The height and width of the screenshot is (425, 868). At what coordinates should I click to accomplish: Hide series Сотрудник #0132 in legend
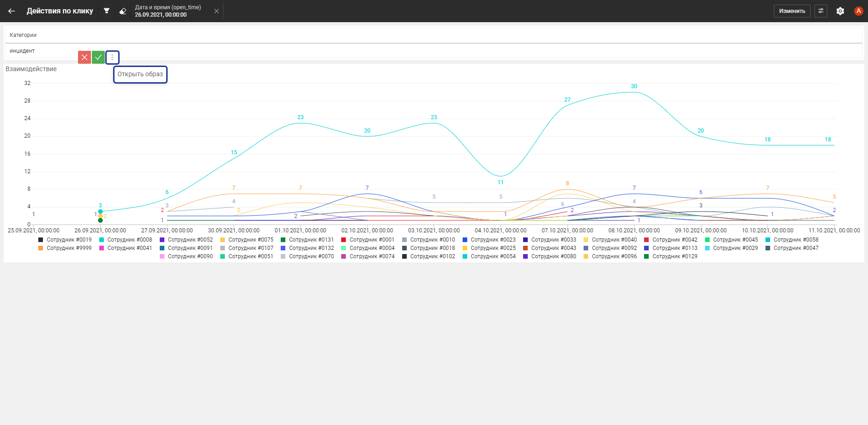coord(307,248)
